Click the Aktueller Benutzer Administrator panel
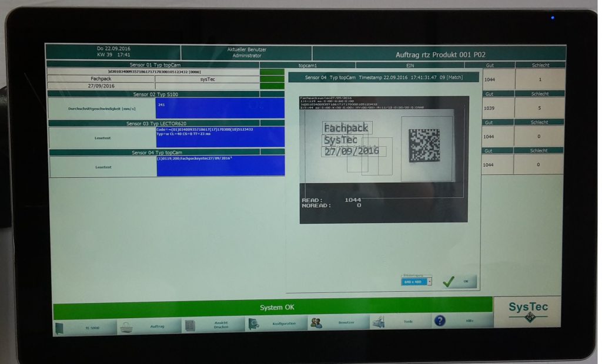 pos(246,52)
